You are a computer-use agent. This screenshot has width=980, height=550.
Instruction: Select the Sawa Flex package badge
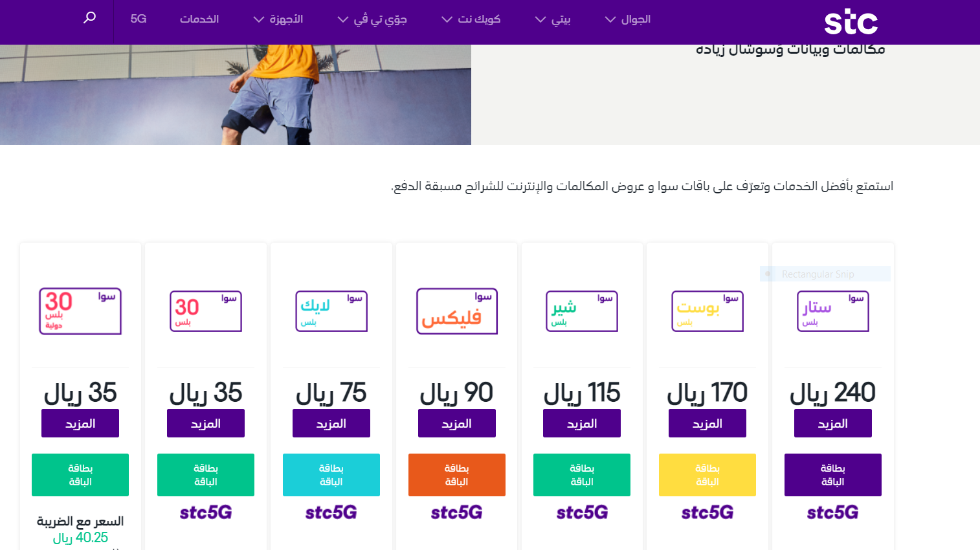pyautogui.click(x=456, y=311)
